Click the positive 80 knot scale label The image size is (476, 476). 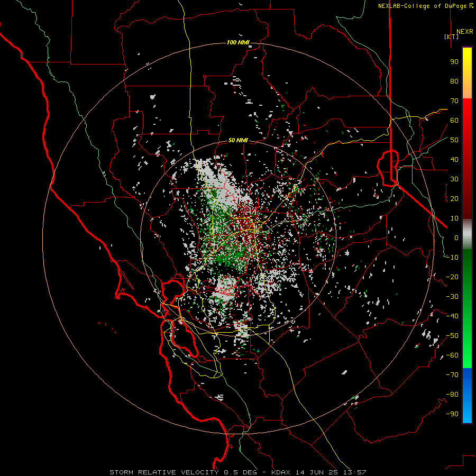tap(454, 81)
